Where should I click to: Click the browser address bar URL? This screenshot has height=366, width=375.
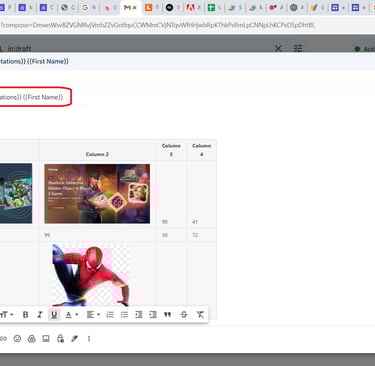(x=157, y=25)
